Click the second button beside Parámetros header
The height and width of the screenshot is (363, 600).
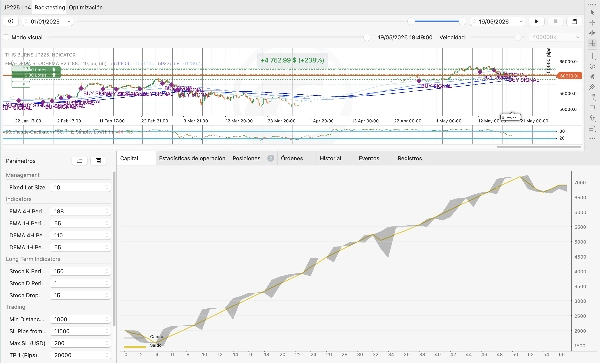[98, 161]
